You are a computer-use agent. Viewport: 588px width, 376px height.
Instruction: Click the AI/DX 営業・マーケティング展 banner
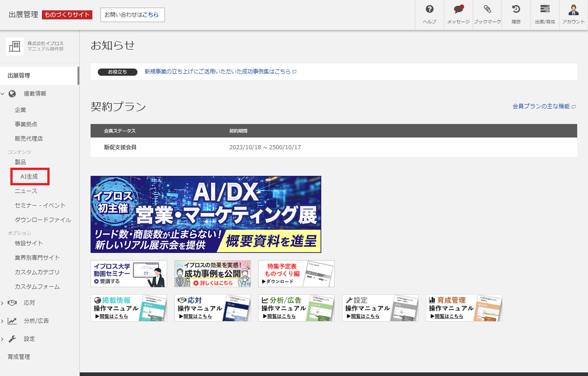click(205, 214)
